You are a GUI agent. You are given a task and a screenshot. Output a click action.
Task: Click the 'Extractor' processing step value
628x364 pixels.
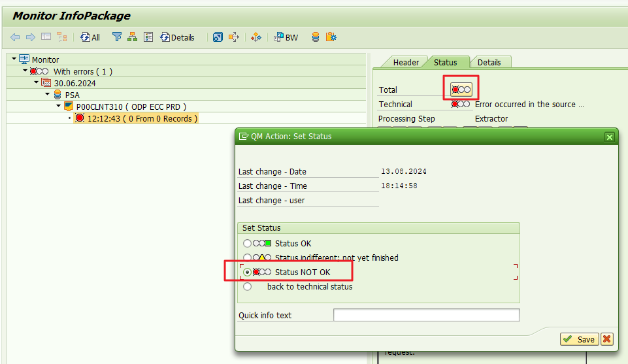[x=491, y=119]
